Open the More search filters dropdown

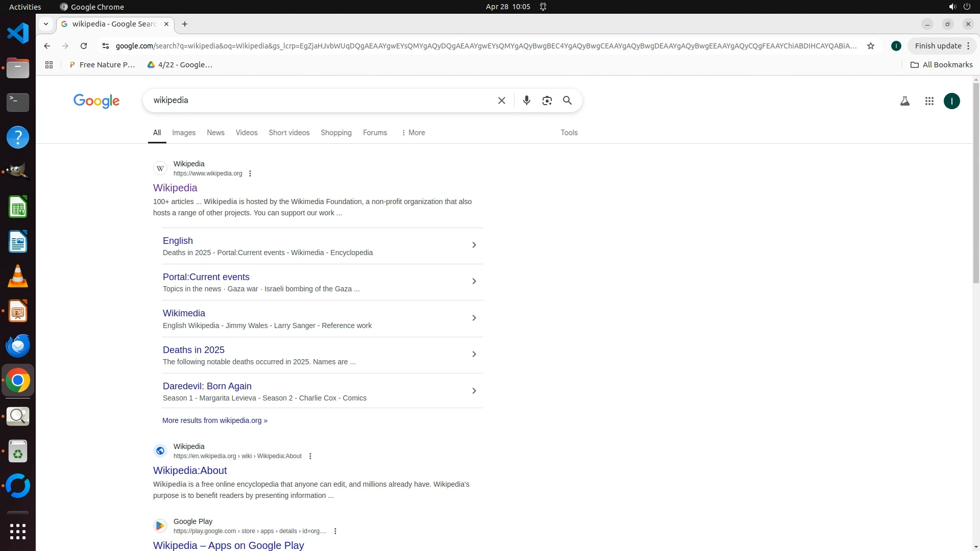pos(413,133)
